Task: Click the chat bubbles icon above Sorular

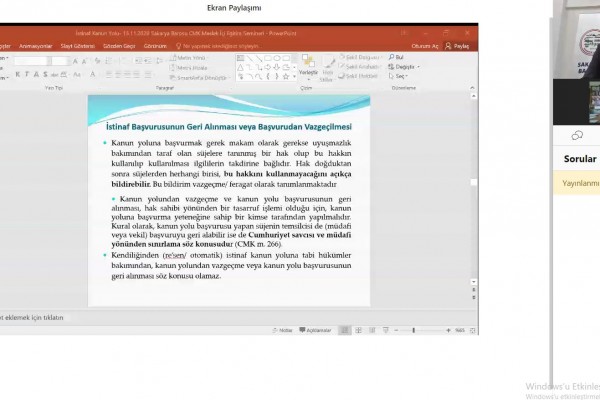Action: (x=576, y=135)
